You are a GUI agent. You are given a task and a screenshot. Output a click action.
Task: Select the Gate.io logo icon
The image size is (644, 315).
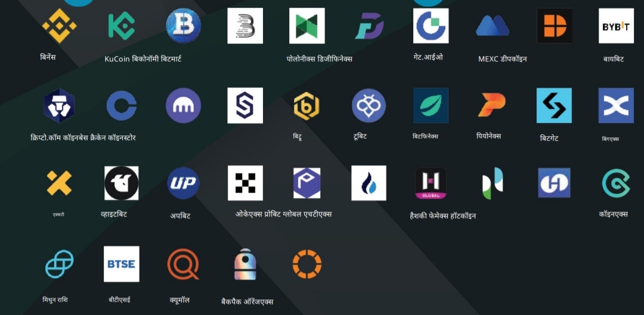(x=431, y=26)
